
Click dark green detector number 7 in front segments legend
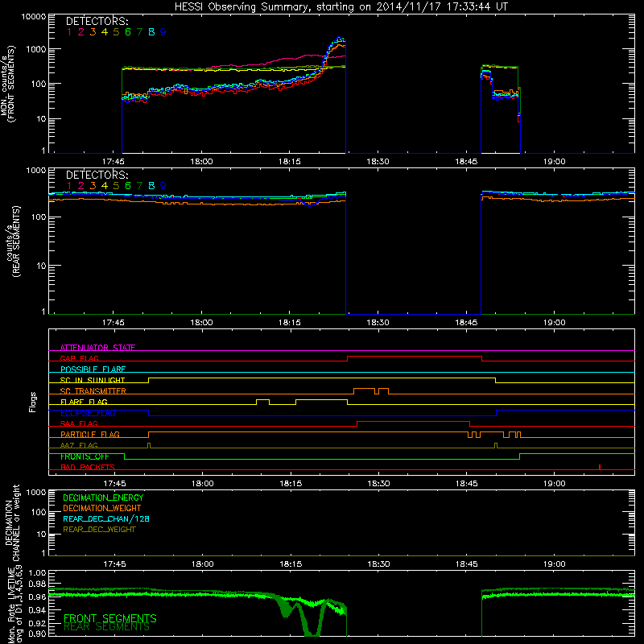click(139, 32)
